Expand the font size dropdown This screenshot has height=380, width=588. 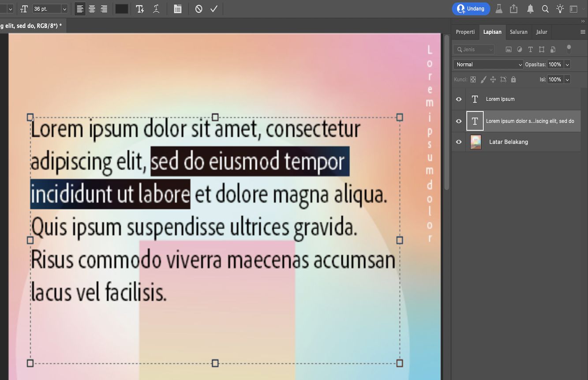(x=64, y=8)
